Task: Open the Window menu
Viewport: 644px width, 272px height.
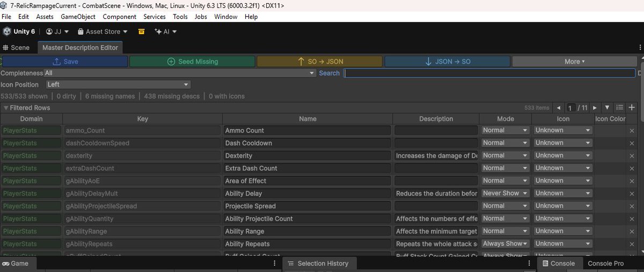Action: (x=225, y=17)
